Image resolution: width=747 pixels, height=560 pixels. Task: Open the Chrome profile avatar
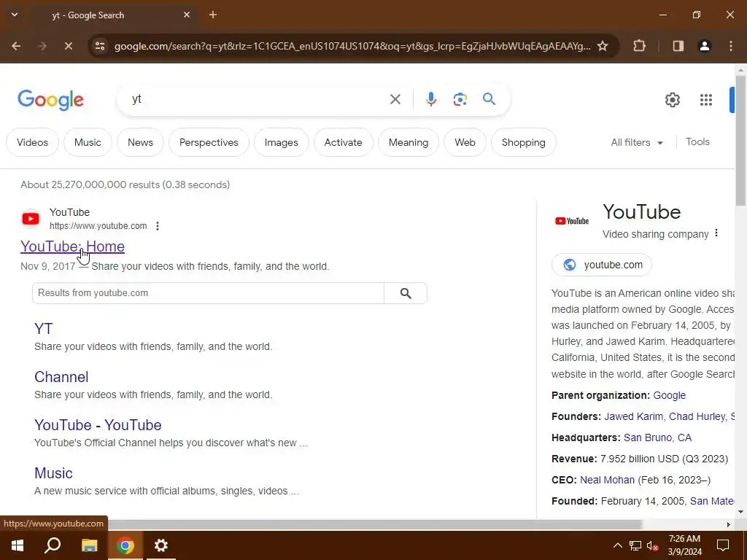[x=705, y=46]
